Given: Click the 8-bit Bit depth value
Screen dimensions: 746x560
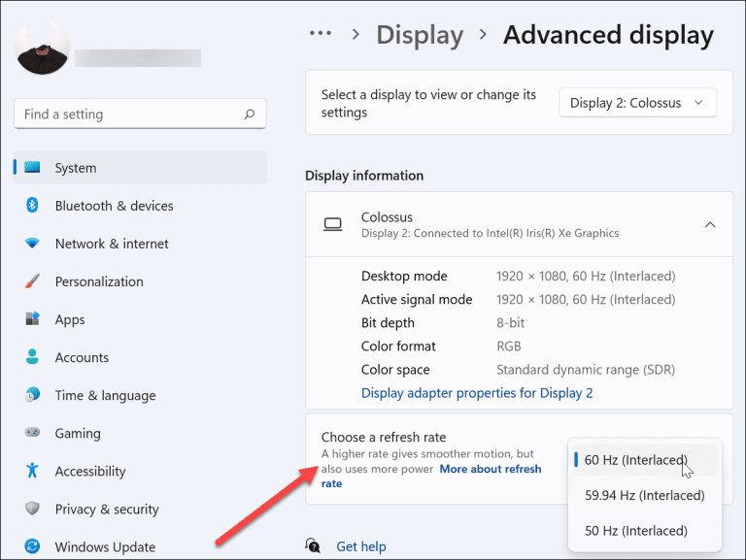Looking at the screenshot, I should click(x=511, y=323).
